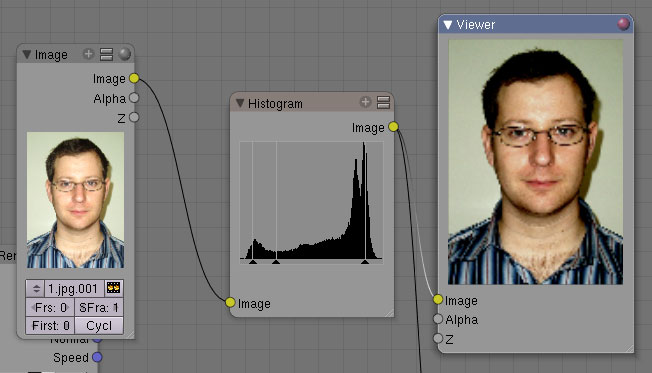This screenshot has height=373, width=652.
Task: Click the Viewer node's Z input socket
Action: (x=438, y=338)
